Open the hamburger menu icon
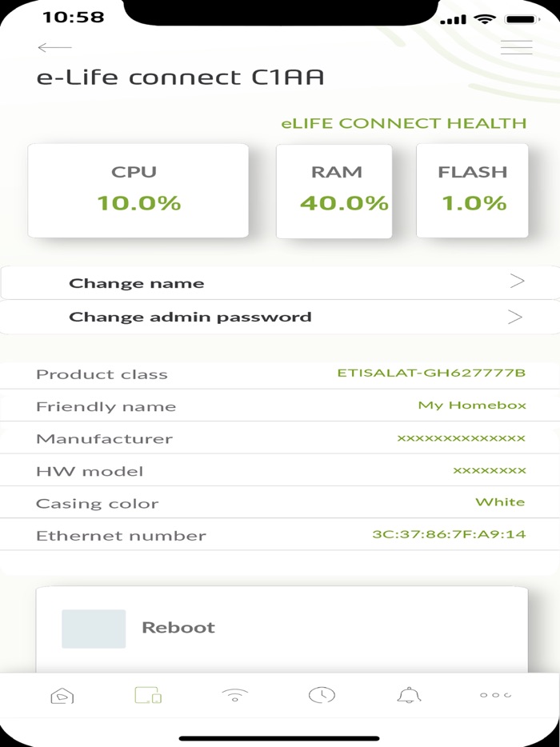Image resolution: width=560 pixels, height=747 pixels. pyautogui.click(x=516, y=47)
